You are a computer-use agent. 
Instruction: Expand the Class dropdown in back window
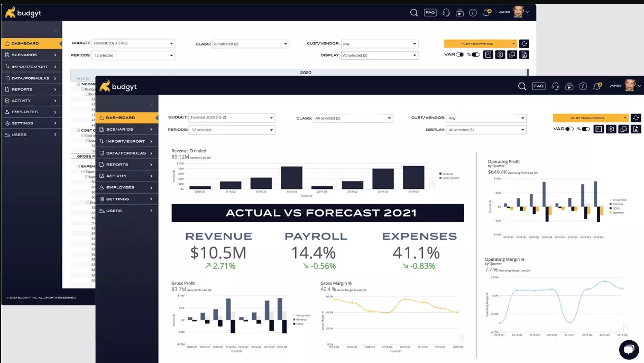pos(250,44)
